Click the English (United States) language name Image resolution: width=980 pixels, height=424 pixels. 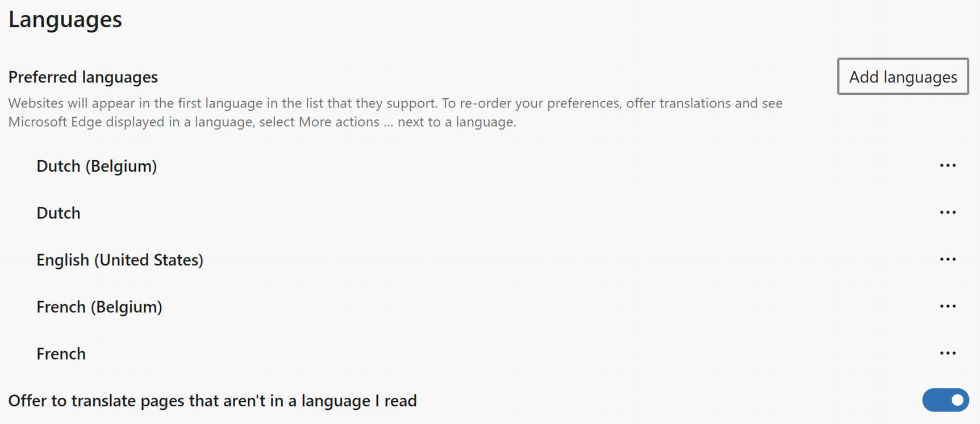(x=120, y=260)
